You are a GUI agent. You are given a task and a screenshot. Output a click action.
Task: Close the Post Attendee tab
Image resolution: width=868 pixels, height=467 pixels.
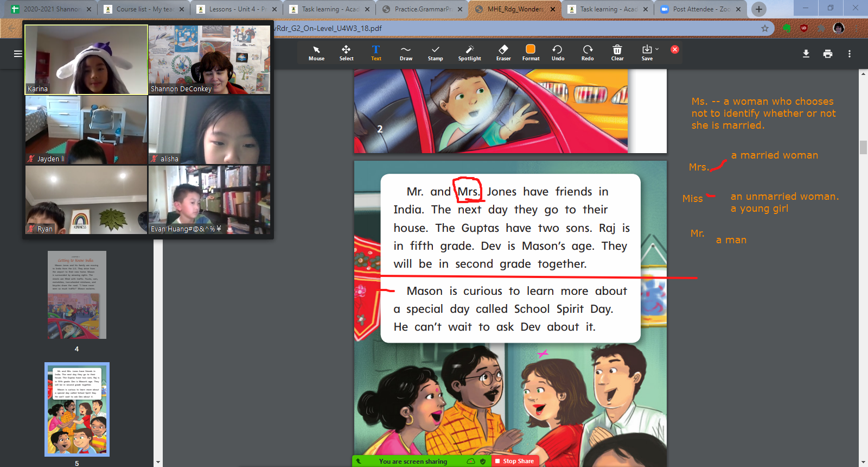tap(738, 9)
